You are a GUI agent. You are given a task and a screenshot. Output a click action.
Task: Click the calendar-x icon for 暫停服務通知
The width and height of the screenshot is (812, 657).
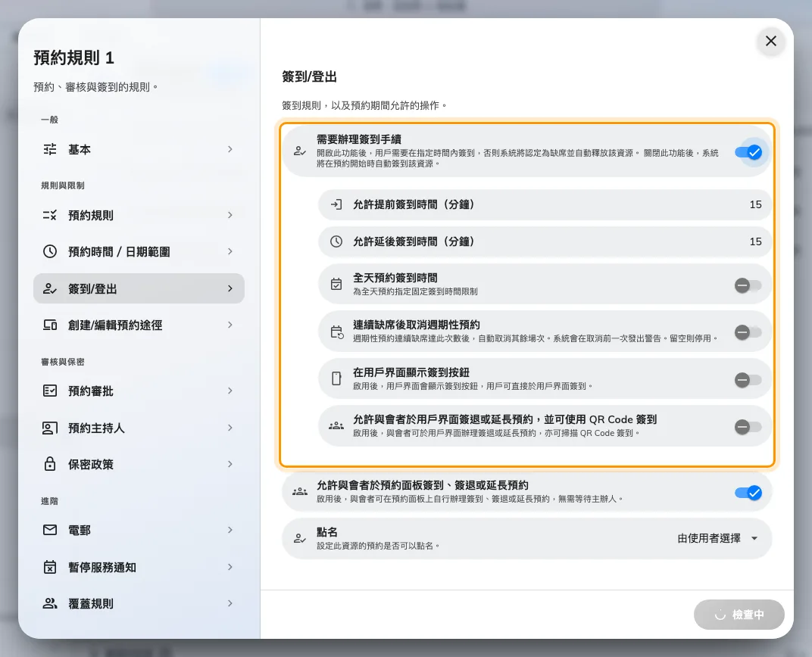click(x=50, y=567)
